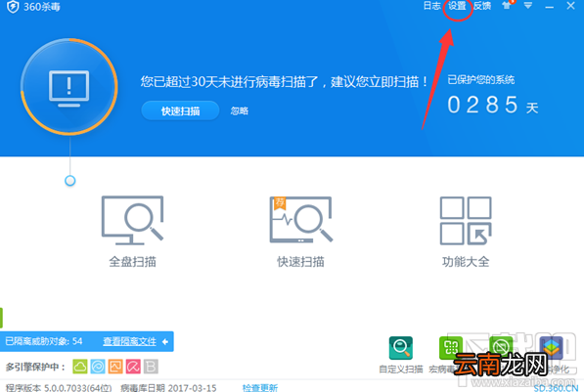Open the macro virus scan icon
The height and width of the screenshot is (392, 584).
click(451, 348)
